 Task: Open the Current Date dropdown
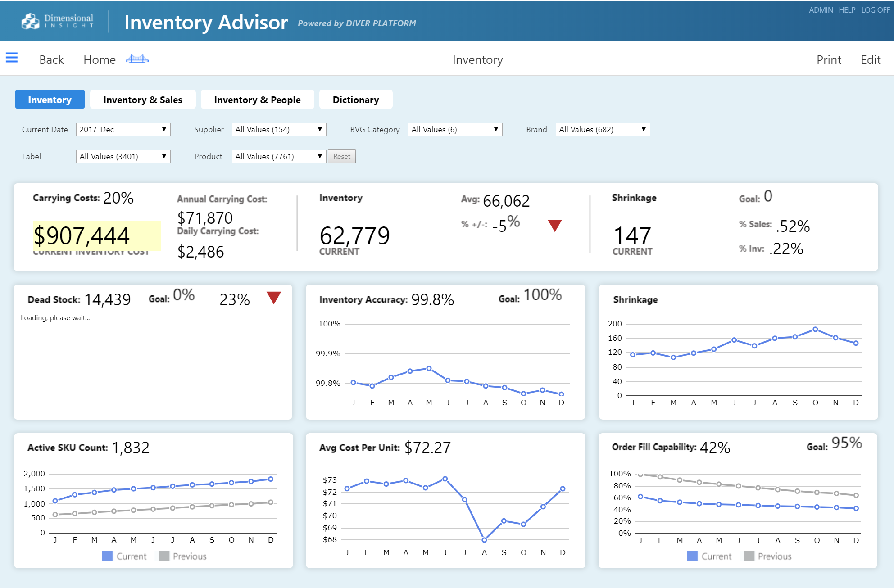123,130
